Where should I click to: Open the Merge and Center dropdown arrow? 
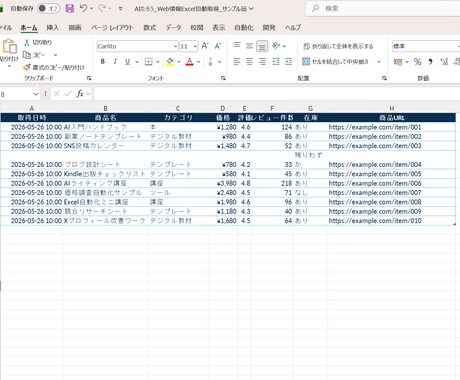coord(379,62)
